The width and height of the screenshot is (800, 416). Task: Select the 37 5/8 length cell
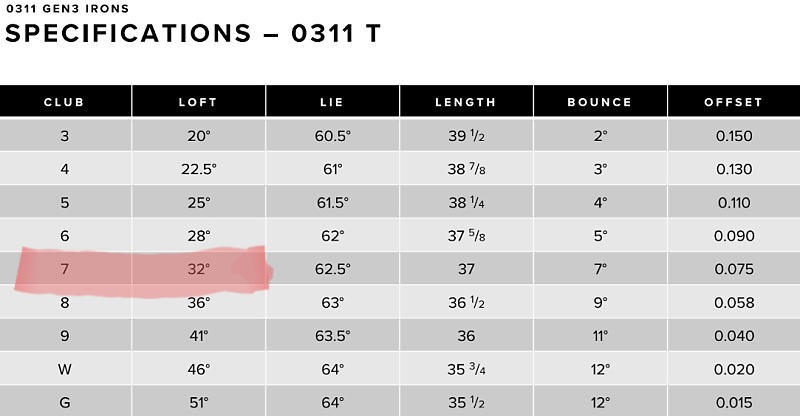[465, 236]
